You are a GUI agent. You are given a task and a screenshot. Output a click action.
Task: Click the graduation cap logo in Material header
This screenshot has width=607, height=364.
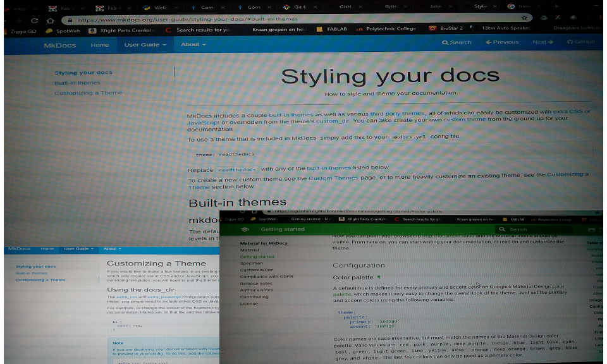tap(245, 229)
